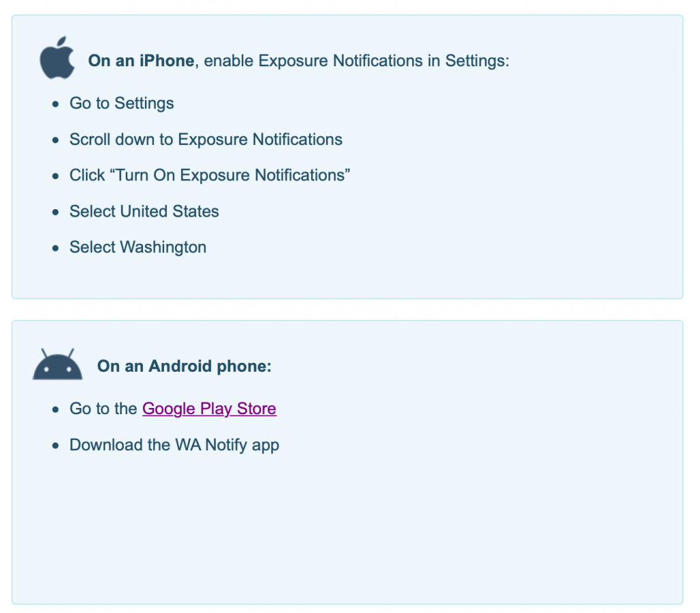Open the Google Play Store link
The image size is (700, 613).
(209, 409)
